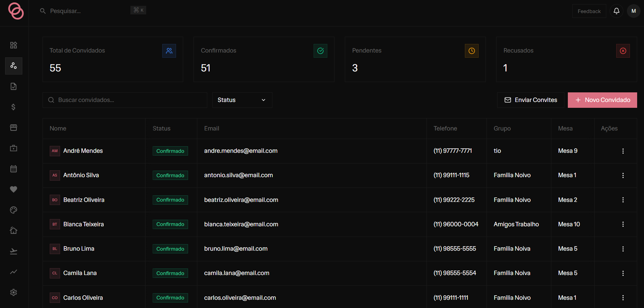Click the Novo Convidado button
Viewport: 644px width, 308px height.
pyautogui.click(x=602, y=100)
